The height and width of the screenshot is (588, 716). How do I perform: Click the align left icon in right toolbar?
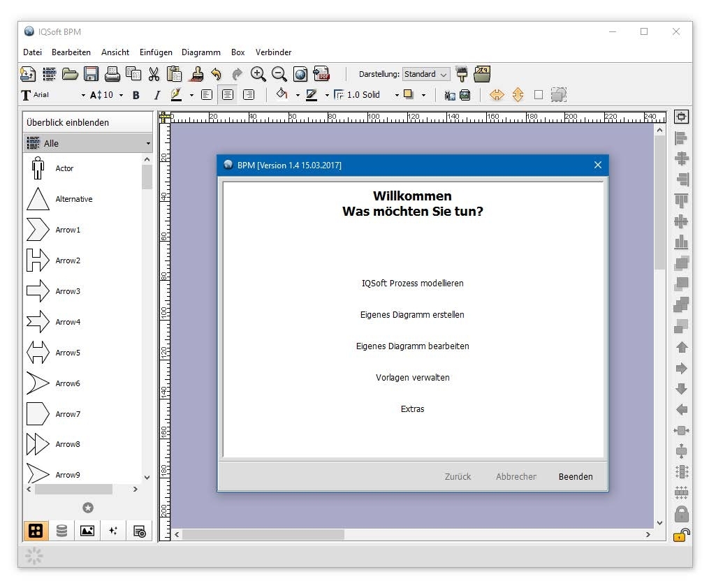click(681, 138)
